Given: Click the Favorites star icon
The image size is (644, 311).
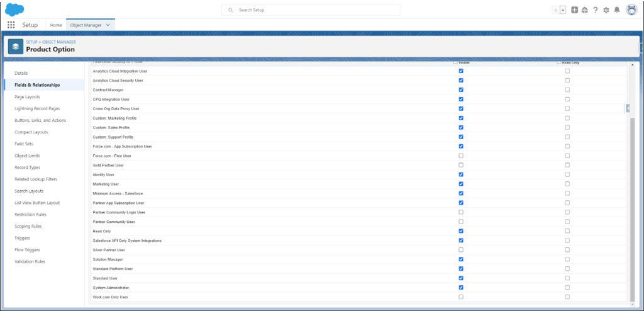Looking at the screenshot, I should 556,10.
